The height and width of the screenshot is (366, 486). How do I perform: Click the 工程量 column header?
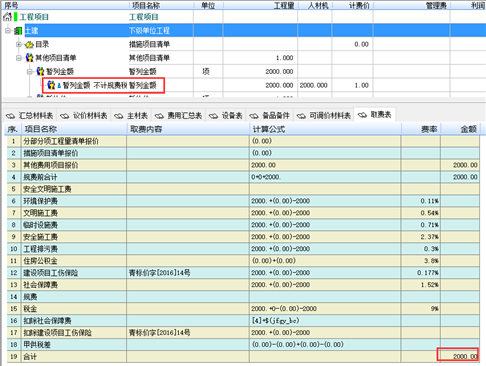pyautogui.click(x=261, y=5)
